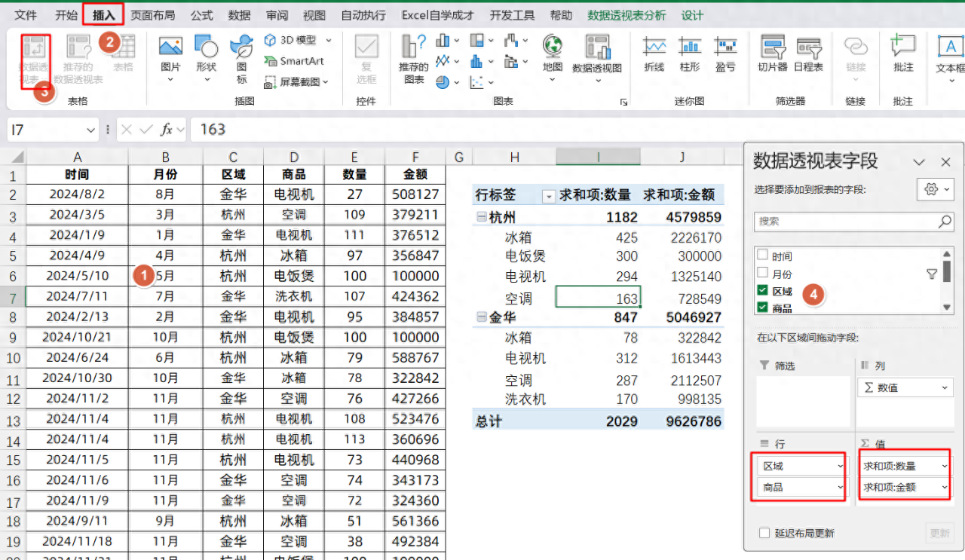Click the Icons (图标) insert button
965x560 pixels.
(241, 59)
